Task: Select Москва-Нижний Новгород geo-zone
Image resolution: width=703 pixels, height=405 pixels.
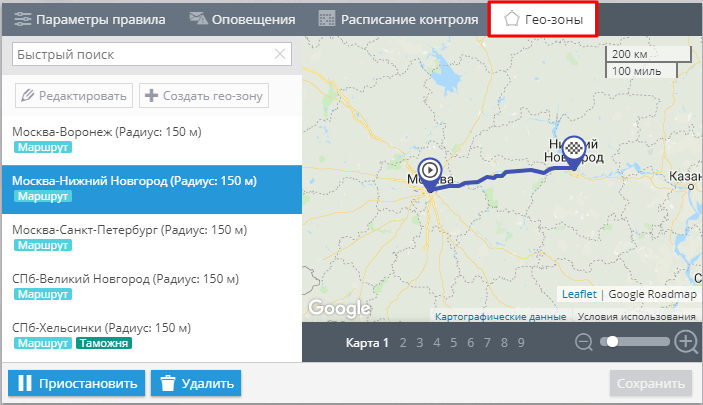Action: [x=152, y=189]
